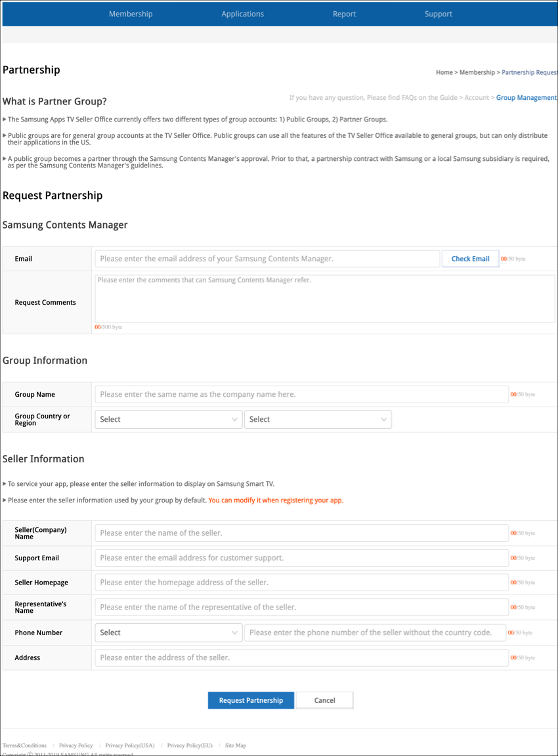The image size is (558, 756).
Task: Open the Report menu
Action: tap(344, 14)
